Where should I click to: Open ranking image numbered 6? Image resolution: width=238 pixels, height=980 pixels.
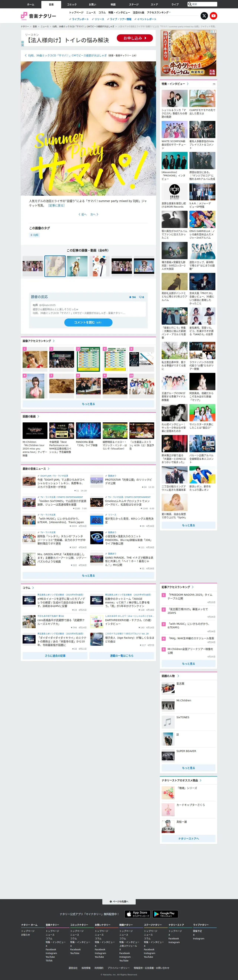click(35, 386)
